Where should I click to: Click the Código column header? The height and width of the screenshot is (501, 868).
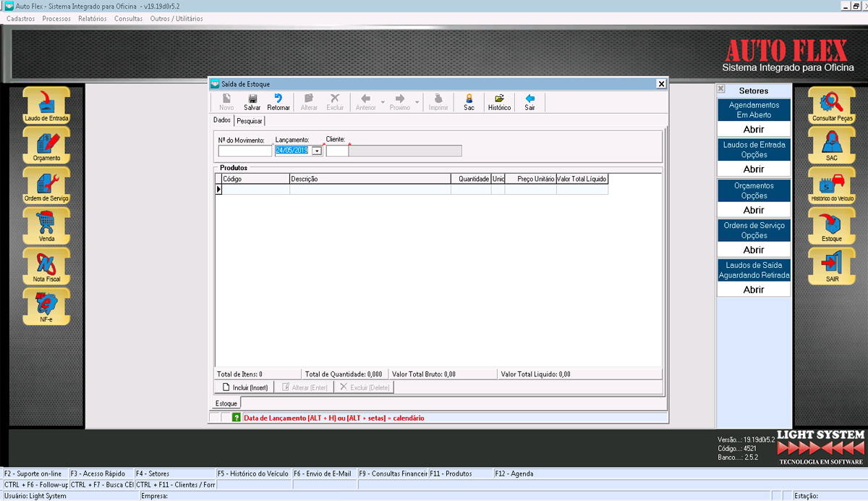tap(255, 178)
